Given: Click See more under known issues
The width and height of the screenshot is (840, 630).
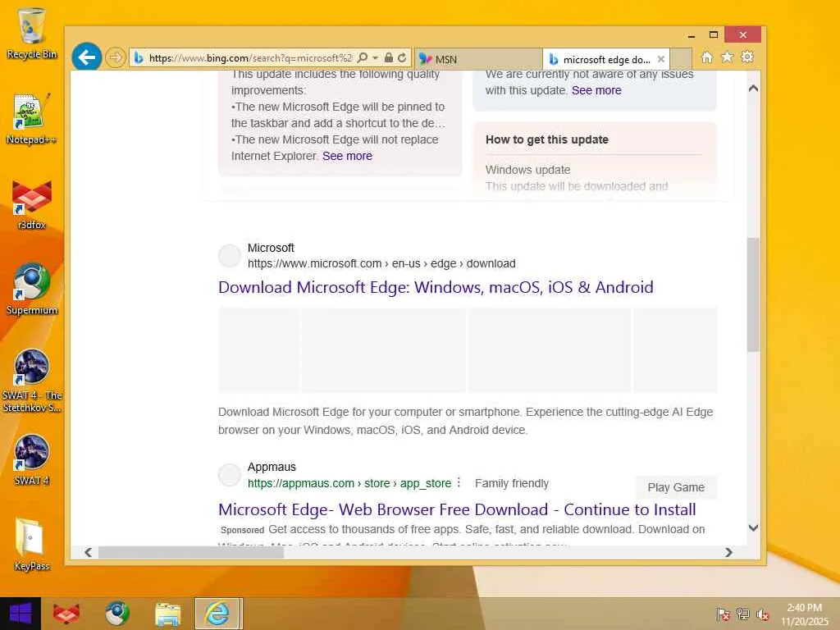Looking at the screenshot, I should [596, 90].
